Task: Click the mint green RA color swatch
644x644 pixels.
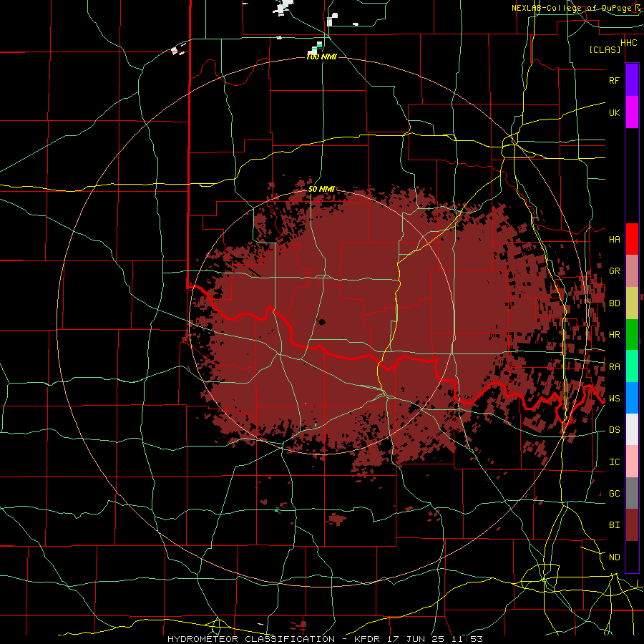Action: 632,366
